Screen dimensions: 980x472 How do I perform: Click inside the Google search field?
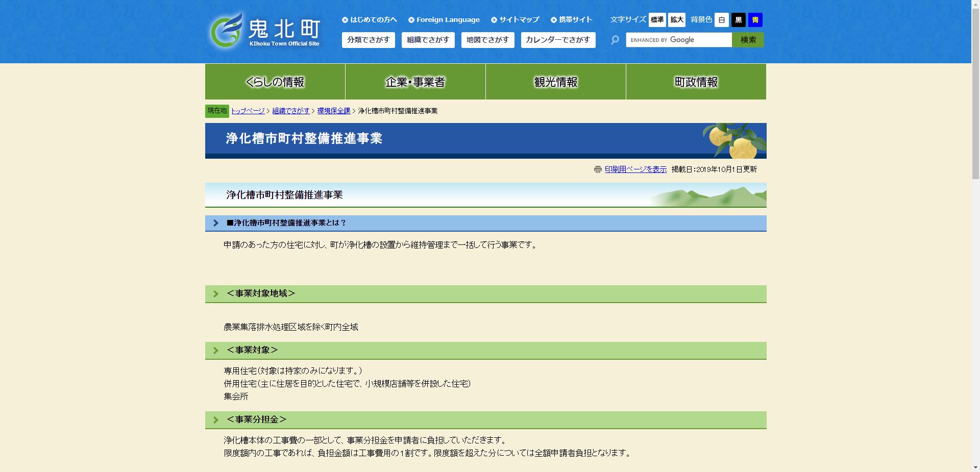pos(679,40)
